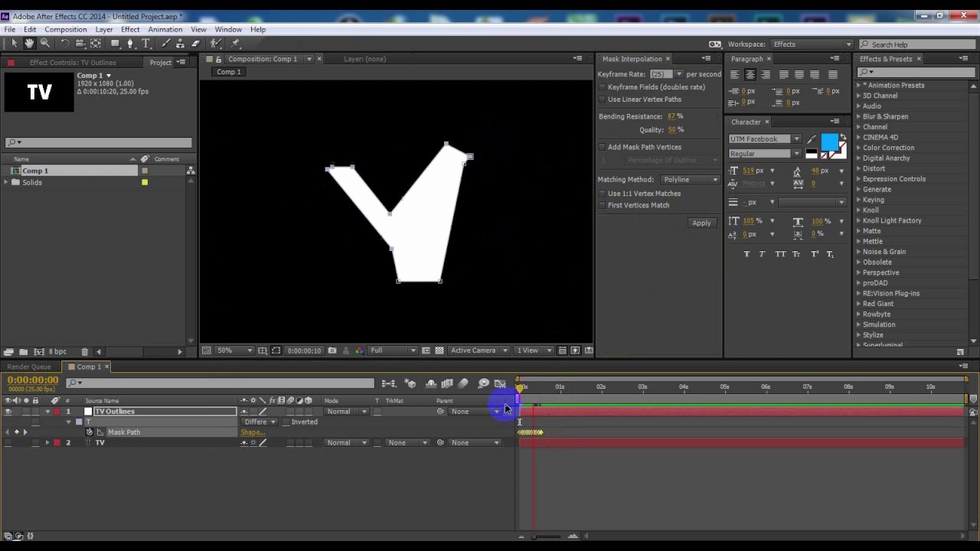Toggle mask and shape path visibility icon
Viewport: 980px width, 551px height.
pos(276,350)
